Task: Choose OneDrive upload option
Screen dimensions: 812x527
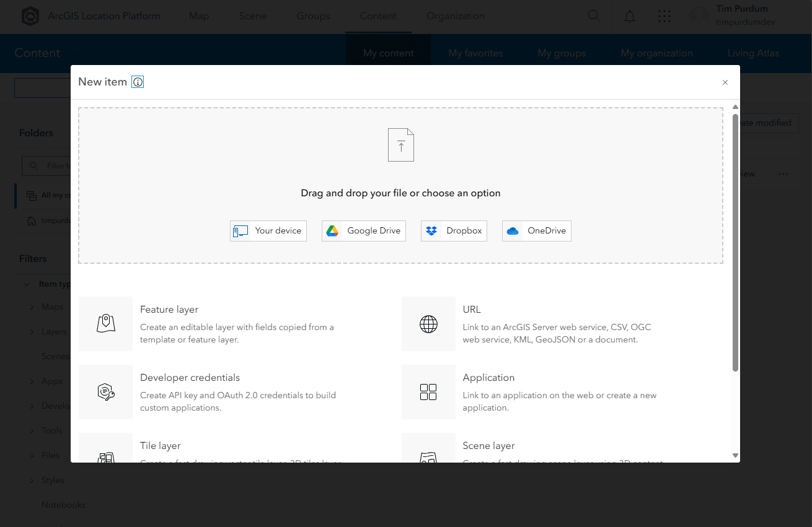Action: pyautogui.click(x=537, y=231)
